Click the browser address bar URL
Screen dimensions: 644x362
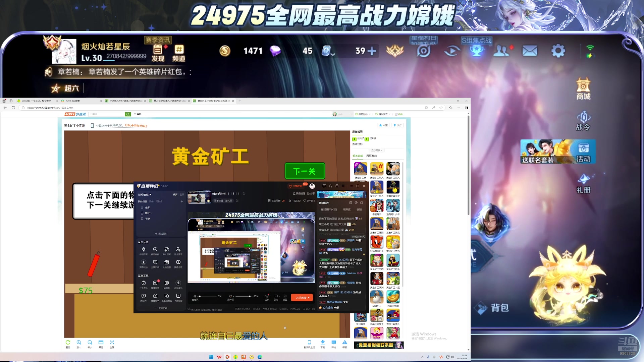pos(50,108)
